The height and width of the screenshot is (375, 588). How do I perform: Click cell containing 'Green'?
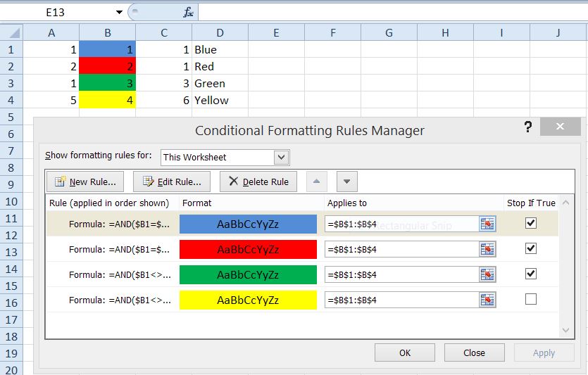click(220, 83)
